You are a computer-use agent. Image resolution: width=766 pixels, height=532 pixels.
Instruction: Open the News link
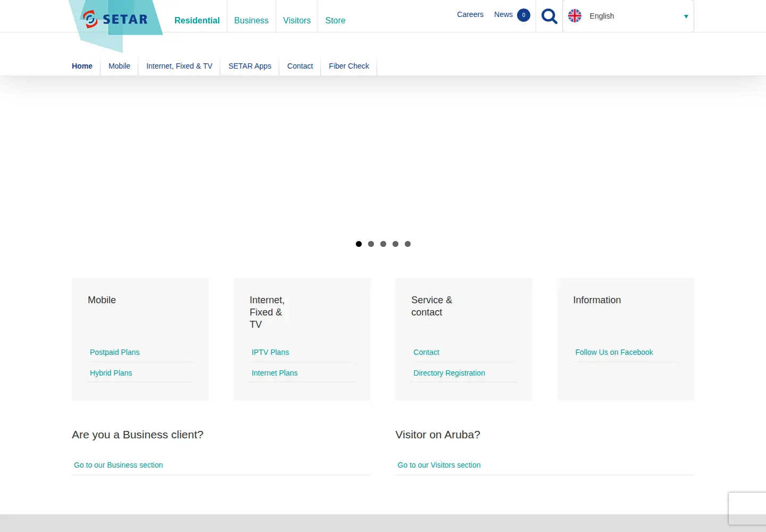click(503, 14)
